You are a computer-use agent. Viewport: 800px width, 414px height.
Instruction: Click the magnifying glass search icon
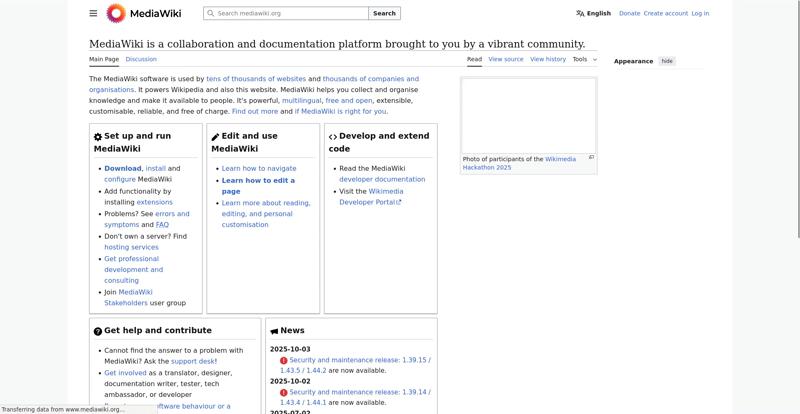[x=210, y=13]
